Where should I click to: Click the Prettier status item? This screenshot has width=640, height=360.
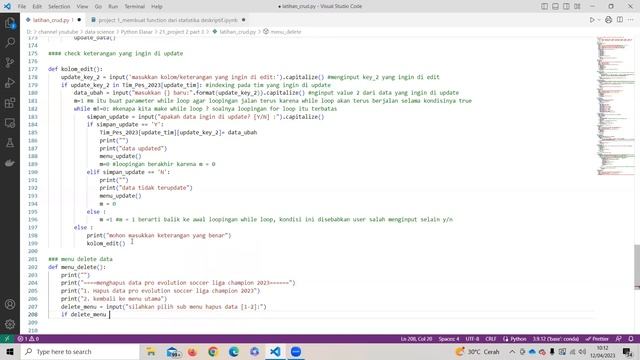click(597, 339)
